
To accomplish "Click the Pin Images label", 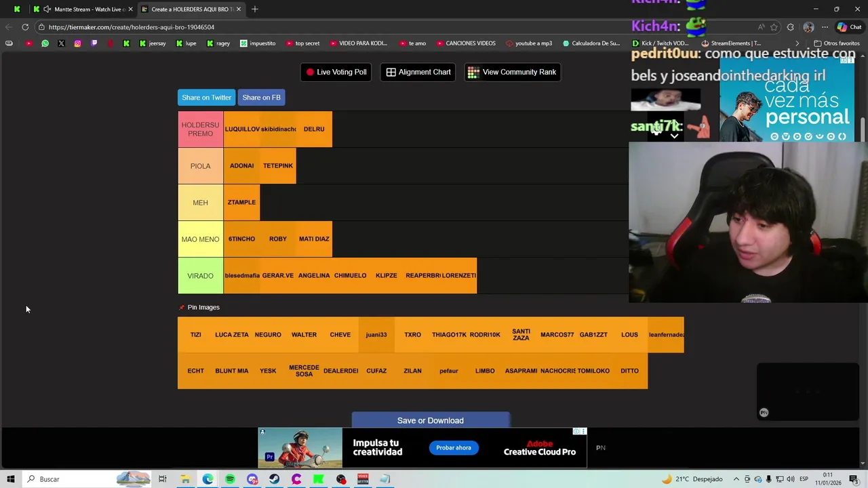I will (203, 307).
